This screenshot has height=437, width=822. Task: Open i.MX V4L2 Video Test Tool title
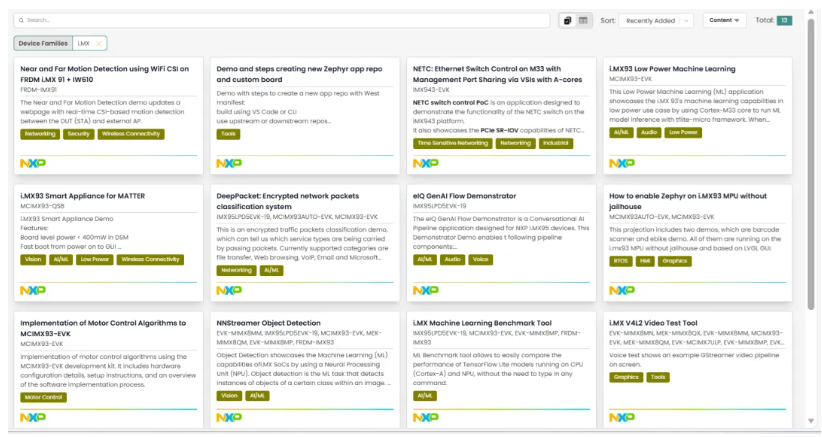653,323
